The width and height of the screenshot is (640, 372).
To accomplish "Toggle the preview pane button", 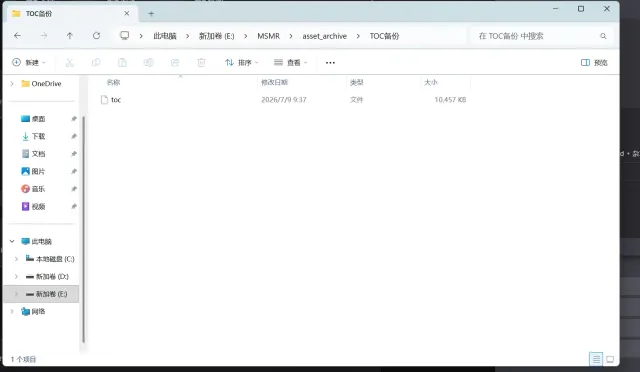I will pyautogui.click(x=594, y=62).
